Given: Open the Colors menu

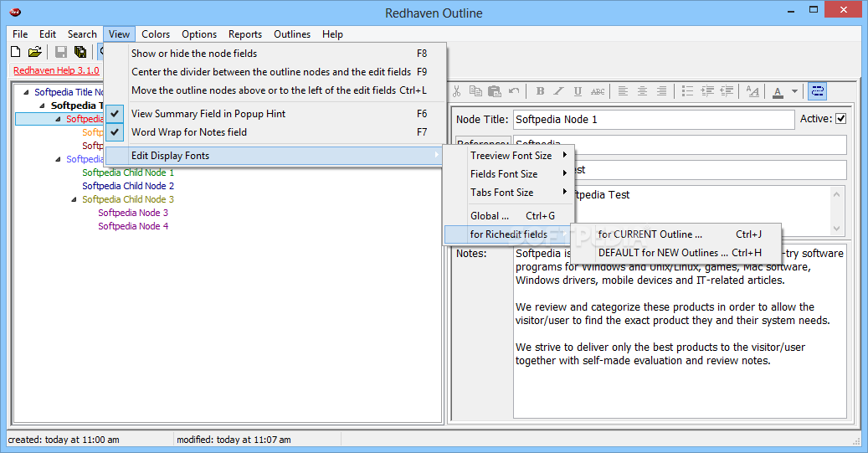Looking at the screenshot, I should pos(156,33).
